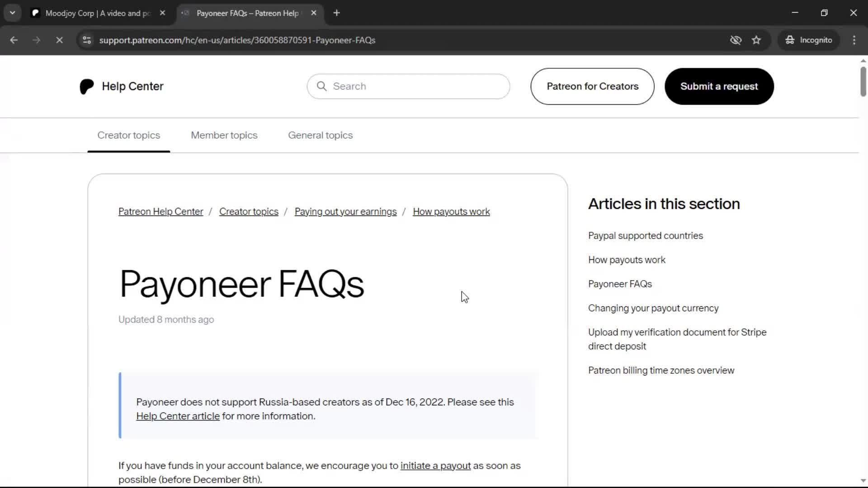Screen dimensions: 868x488
Task: Click the site information icon in address bar
Action: [x=87, y=40]
